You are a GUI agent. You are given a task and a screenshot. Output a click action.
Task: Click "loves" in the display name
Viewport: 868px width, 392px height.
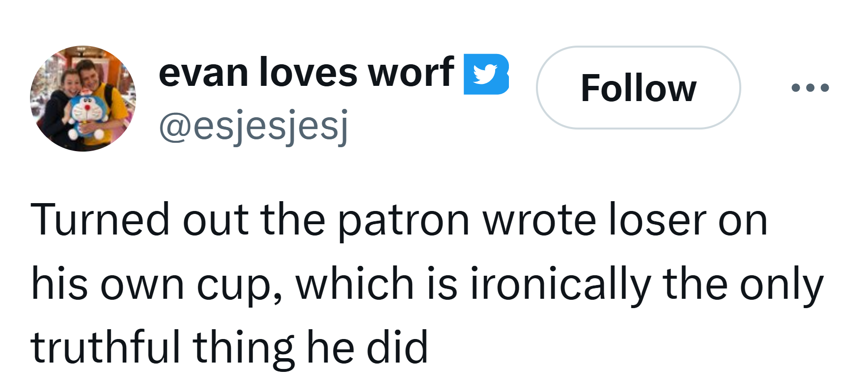[308, 73]
